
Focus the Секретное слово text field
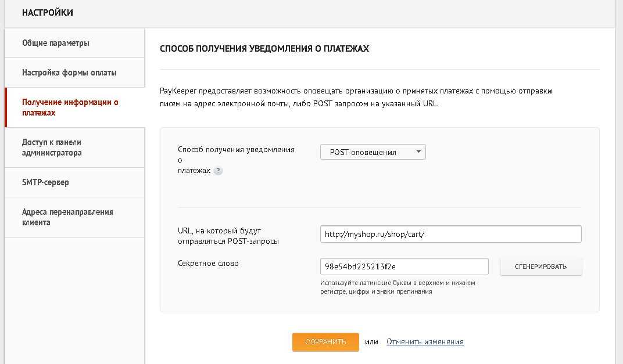point(404,266)
